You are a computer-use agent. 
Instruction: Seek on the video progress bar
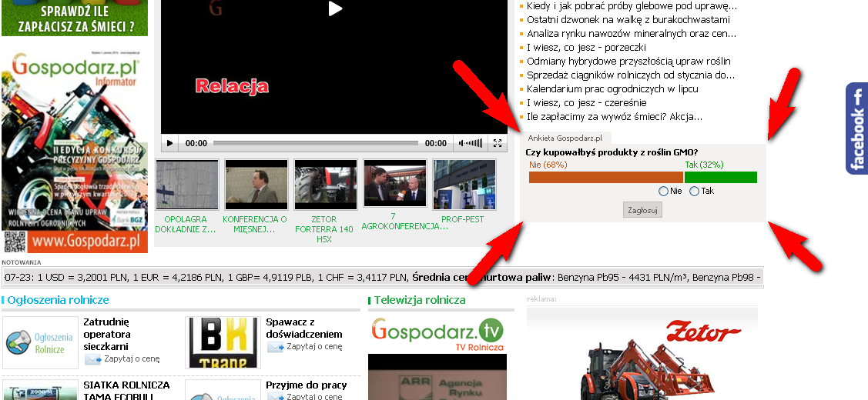pos(316,143)
